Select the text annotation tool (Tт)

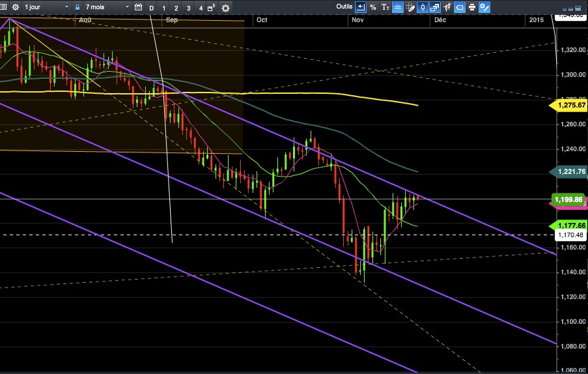(x=385, y=7)
